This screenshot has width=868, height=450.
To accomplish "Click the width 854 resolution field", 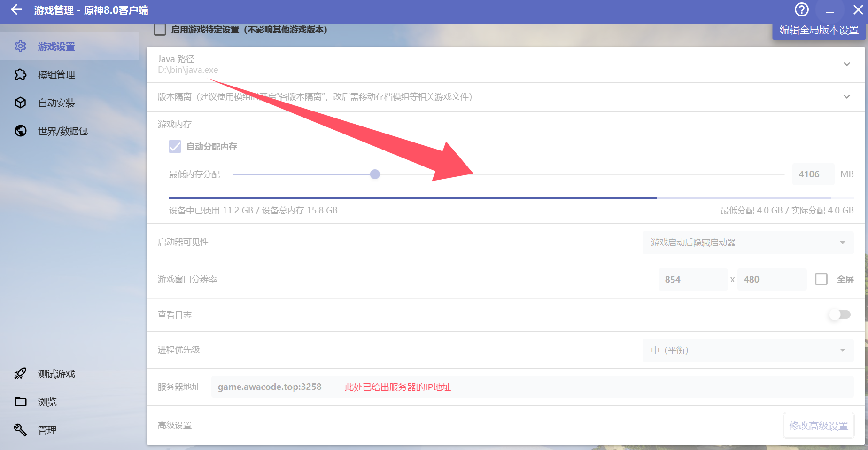I will coord(693,279).
